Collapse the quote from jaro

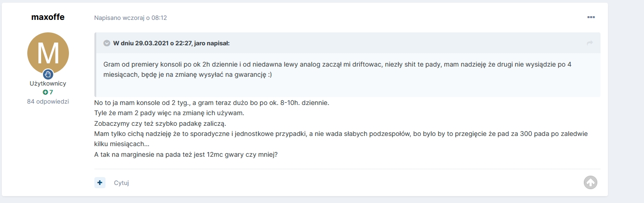pyautogui.click(x=107, y=43)
